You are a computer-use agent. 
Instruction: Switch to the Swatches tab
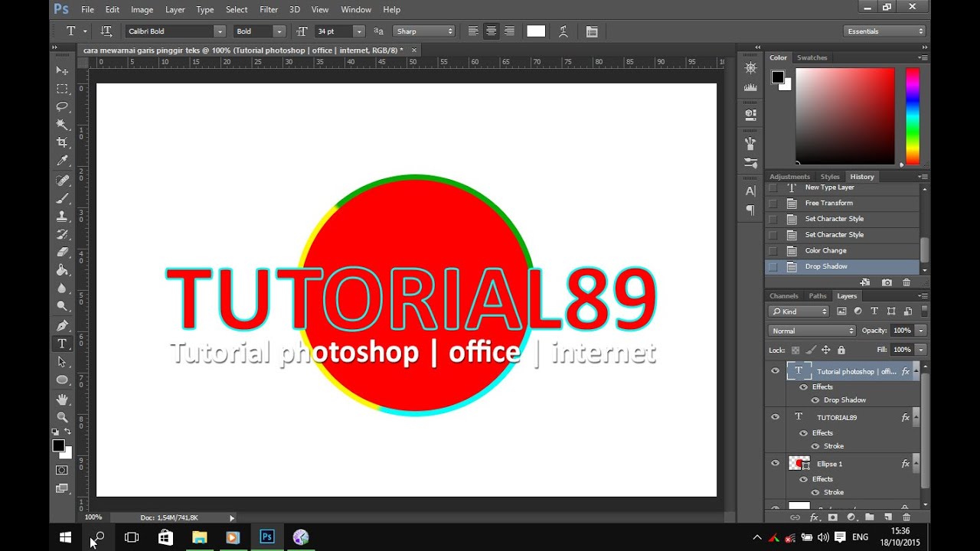[x=812, y=57]
